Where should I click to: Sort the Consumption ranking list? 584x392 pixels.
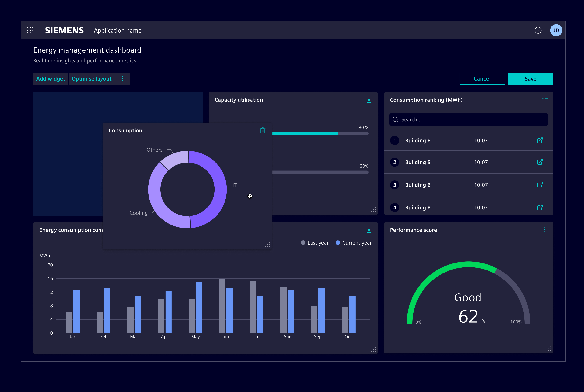(x=544, y=100)
